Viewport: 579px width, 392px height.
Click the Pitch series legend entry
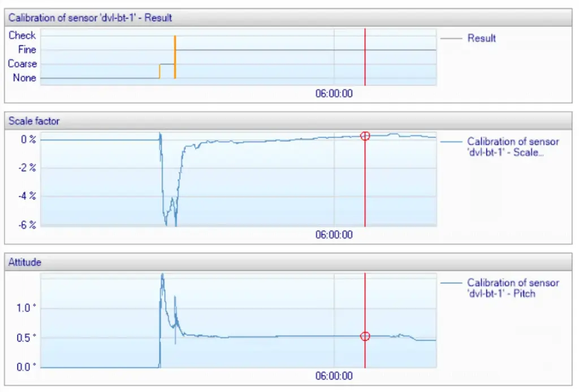click(512, 288)
